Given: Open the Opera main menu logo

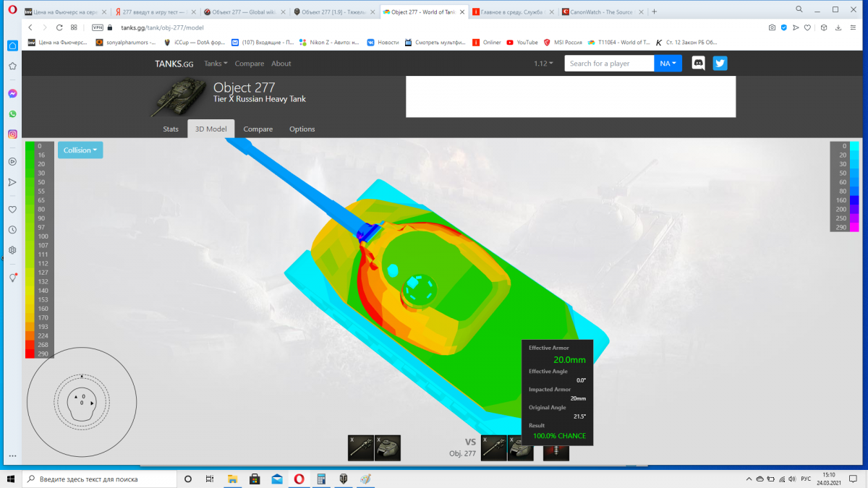Looking at the screenshot, I should tap(12, 11).
